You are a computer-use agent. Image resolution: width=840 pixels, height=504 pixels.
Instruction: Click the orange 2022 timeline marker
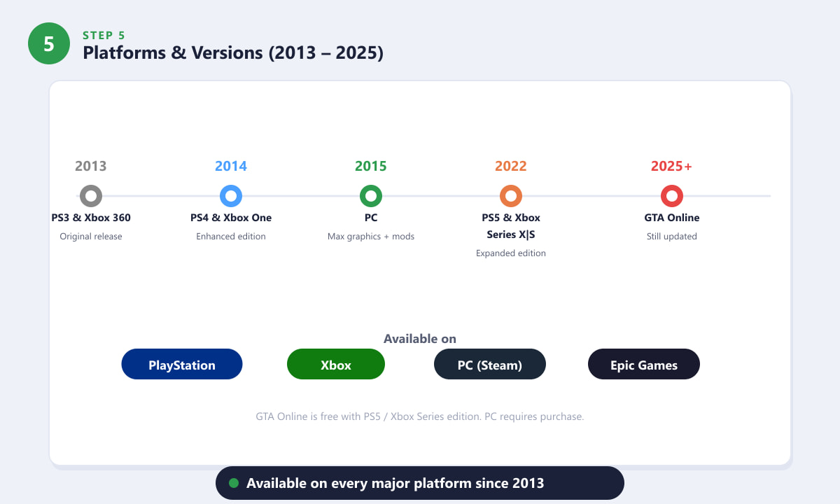(x=511, y=196)
